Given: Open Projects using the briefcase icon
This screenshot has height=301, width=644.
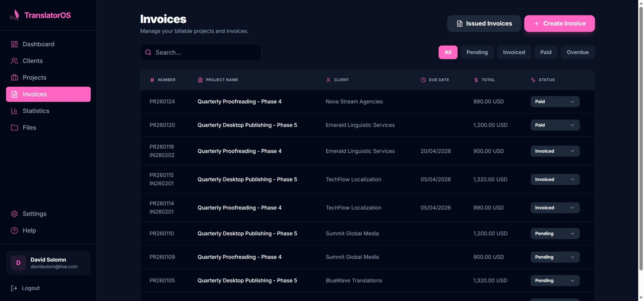Looking at the screenshot, I should [14, 78].
